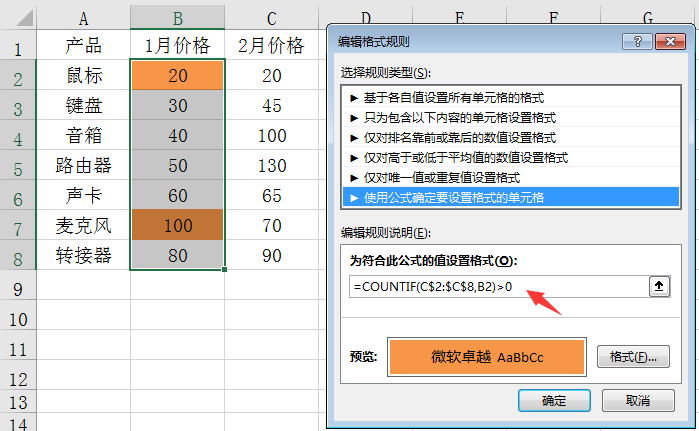Click the help question mark button in dialog

tap(637, 42)
